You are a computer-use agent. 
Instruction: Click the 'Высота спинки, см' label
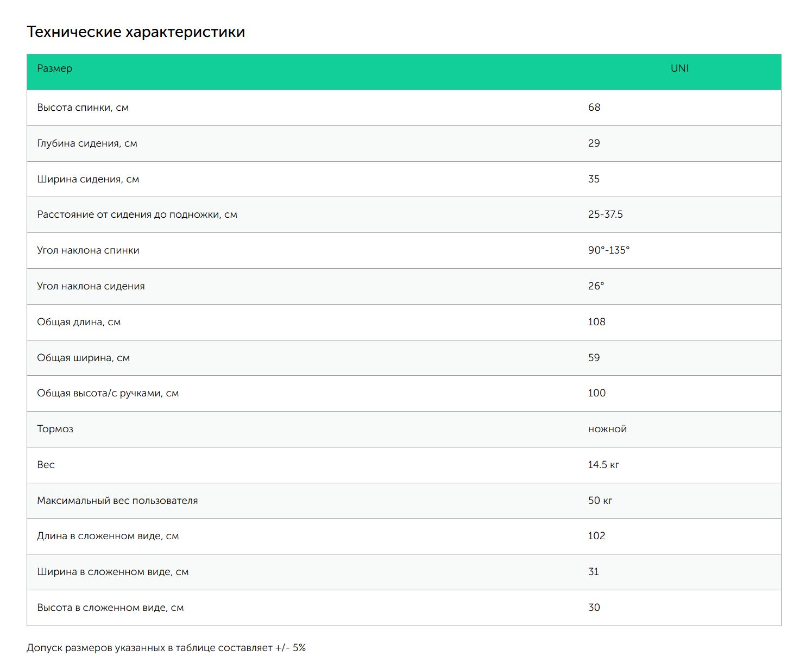tap(83, 108)
